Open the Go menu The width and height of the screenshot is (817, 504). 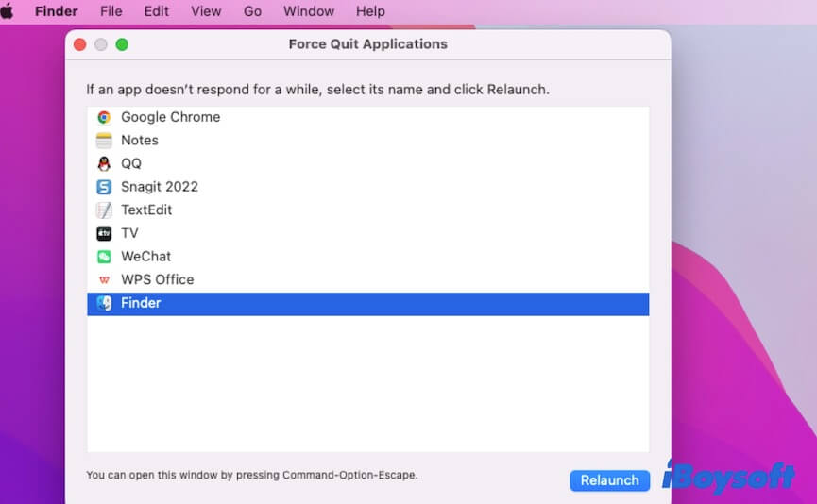click(252, 11)
